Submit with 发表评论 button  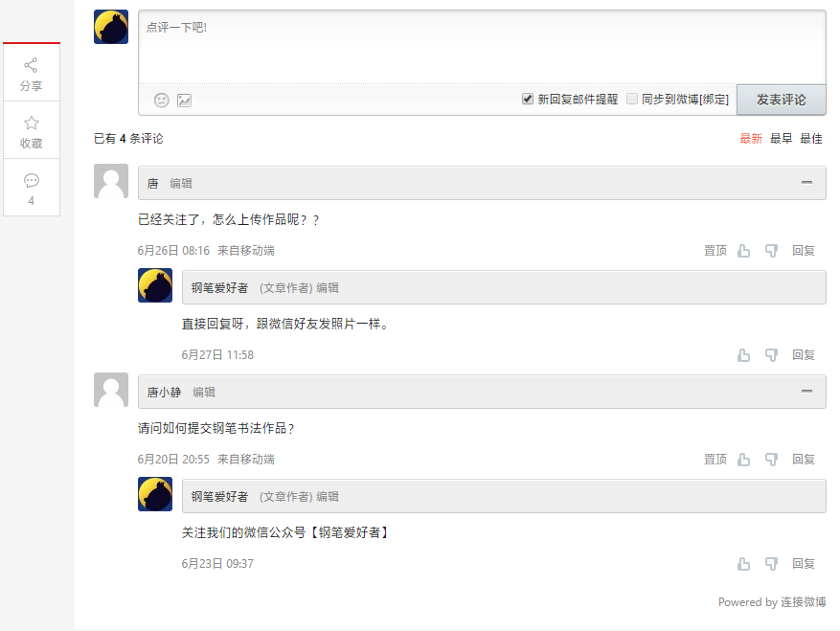click(x=781, y=100)
